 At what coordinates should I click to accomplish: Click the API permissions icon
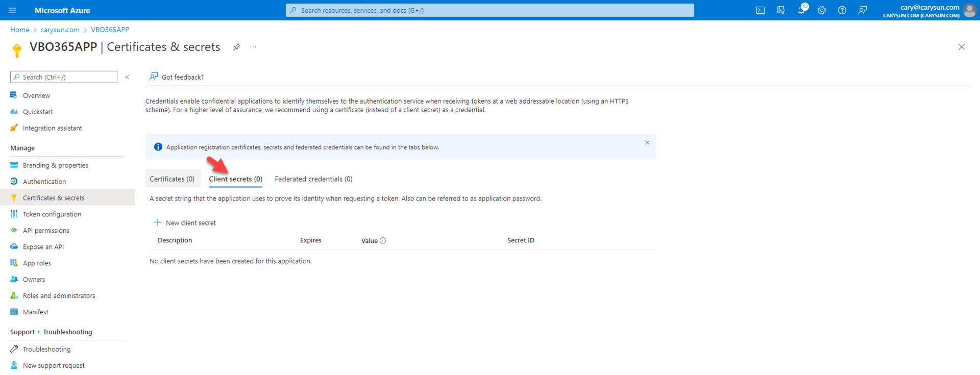point(14,231)
